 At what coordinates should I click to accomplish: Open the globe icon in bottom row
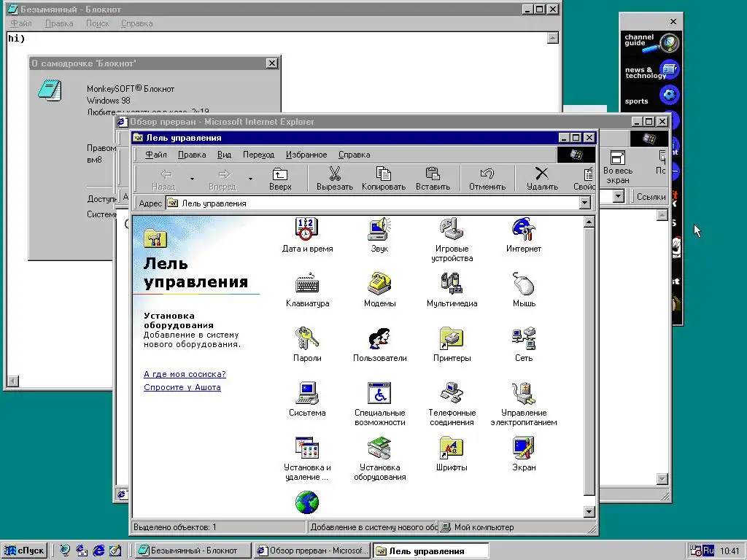click(307, 502)
